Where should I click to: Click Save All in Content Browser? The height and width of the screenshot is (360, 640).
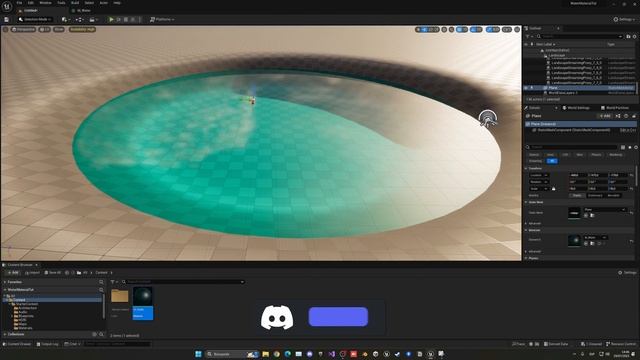pos(52,273)
